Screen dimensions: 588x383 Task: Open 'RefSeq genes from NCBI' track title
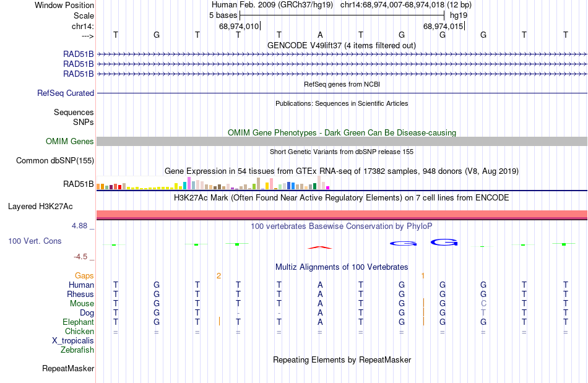(342, 84)
